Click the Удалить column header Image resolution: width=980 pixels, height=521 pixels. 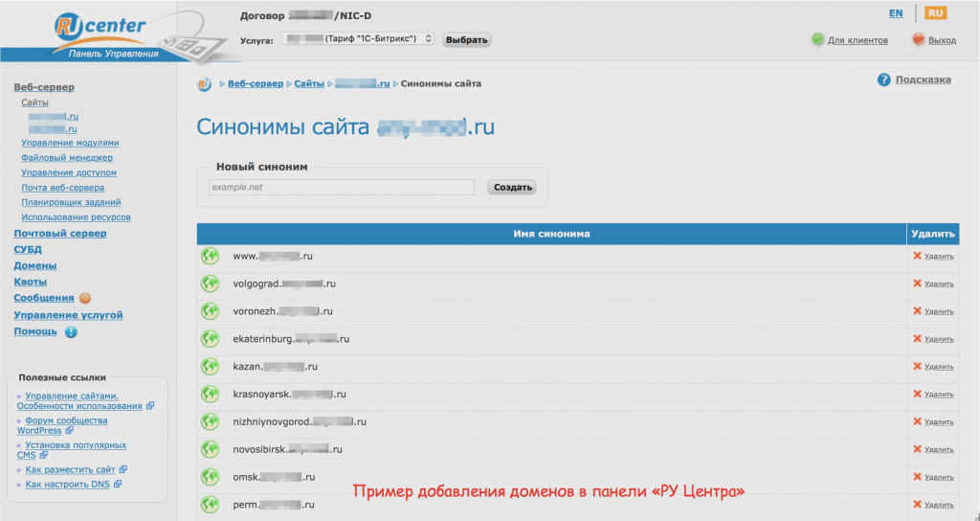tap(932, 234)
